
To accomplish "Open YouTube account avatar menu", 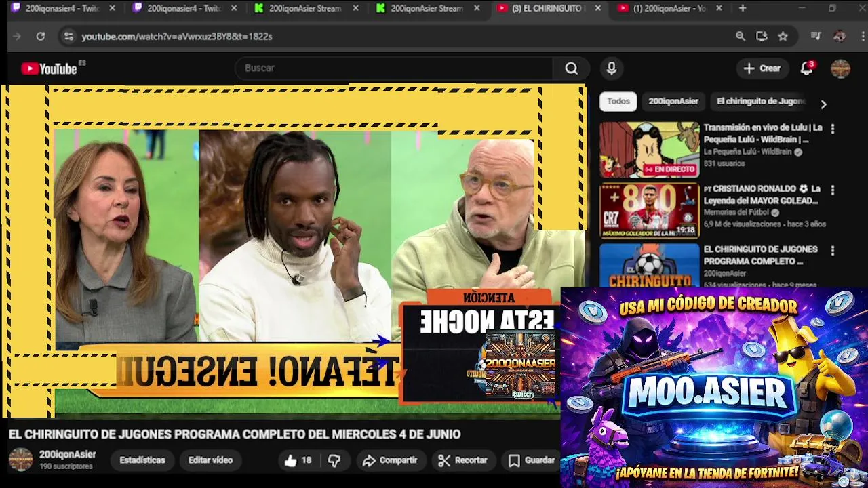I will (x=840, y=68).
